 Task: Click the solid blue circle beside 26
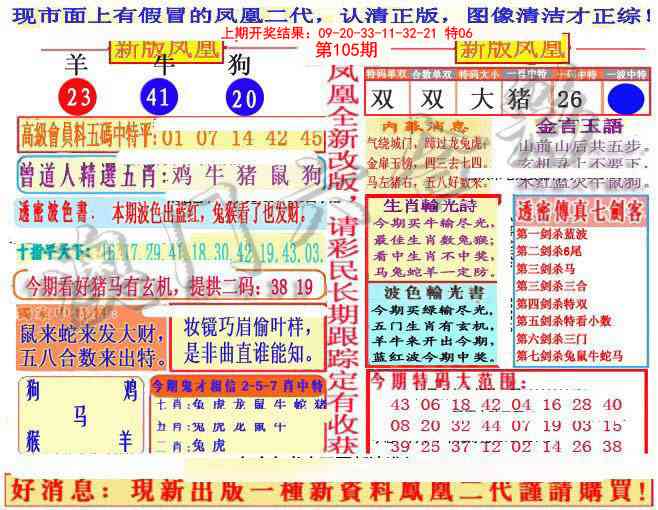(626, 99)
